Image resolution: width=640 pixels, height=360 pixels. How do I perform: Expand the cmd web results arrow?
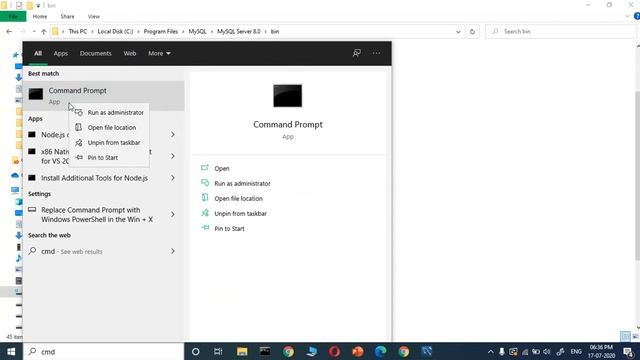tap(173, 251)
